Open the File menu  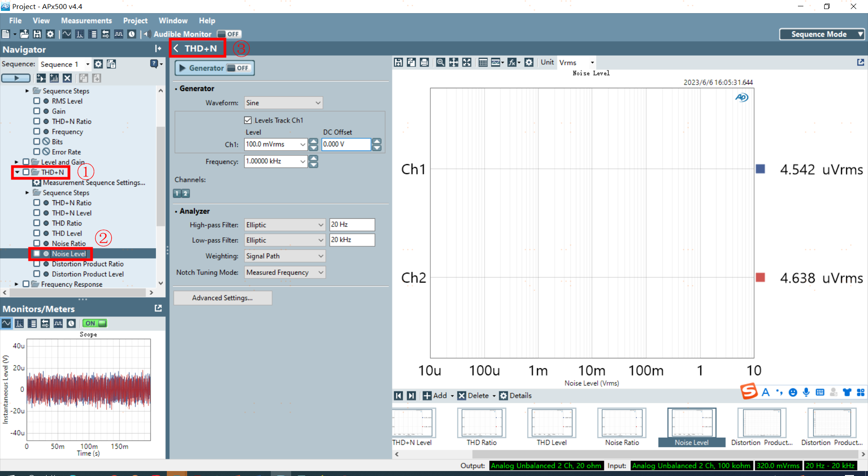[x=15, y=20]
